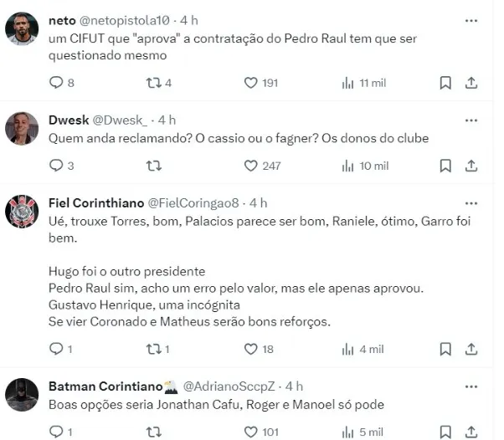Image resolution: width=504 pixels, height=440 pixels.
Task: Share Fiel Corinthiano's tweet
Action: (471, 349)
